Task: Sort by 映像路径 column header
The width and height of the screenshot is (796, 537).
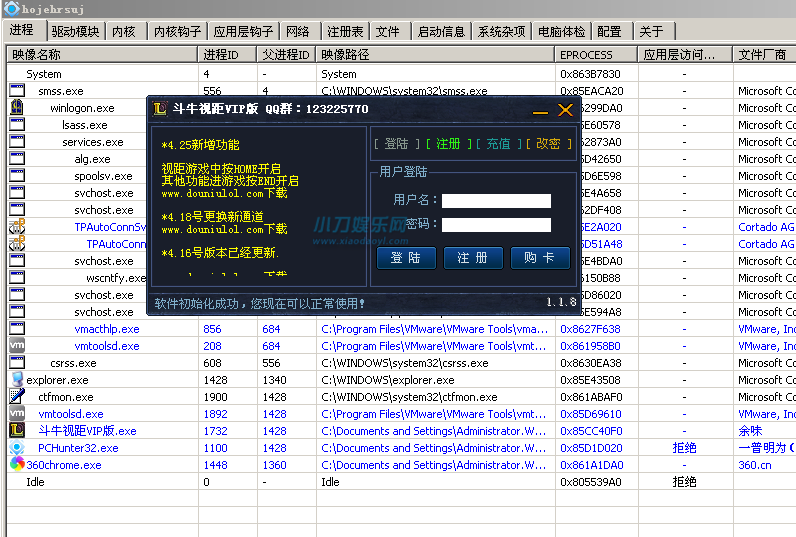Action: (435, 54)
